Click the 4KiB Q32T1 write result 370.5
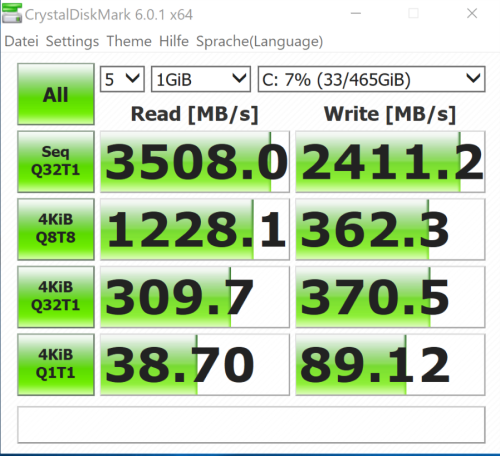 click(x=390, y=297)
